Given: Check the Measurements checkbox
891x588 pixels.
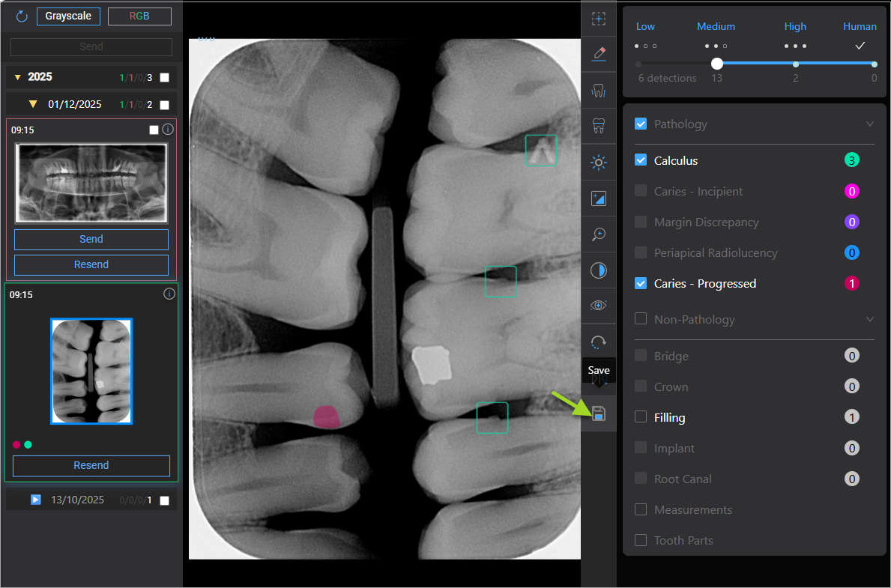Looking at the screenshot, I should pos(641,509).
